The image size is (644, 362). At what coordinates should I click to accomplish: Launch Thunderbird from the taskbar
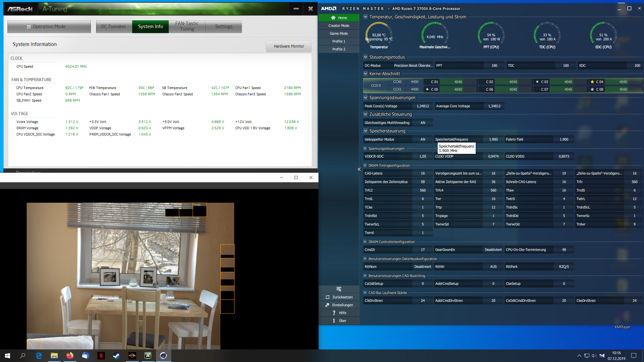[x=86, y=356]
